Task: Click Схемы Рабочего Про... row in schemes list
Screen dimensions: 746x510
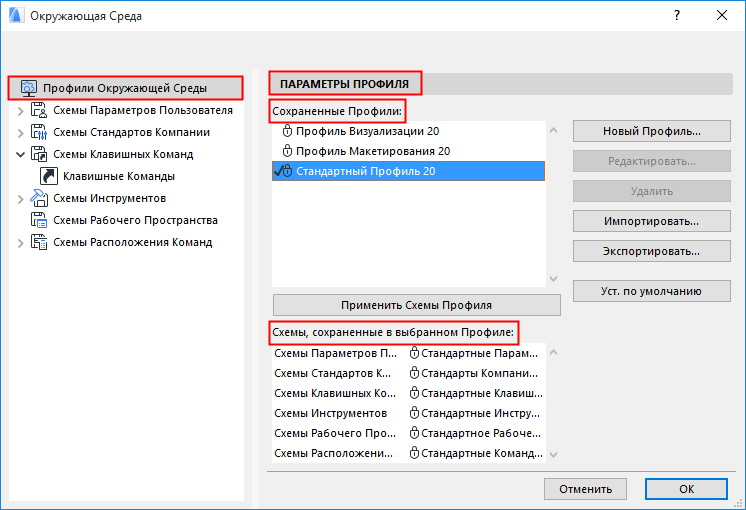Action: click(409, 433)
